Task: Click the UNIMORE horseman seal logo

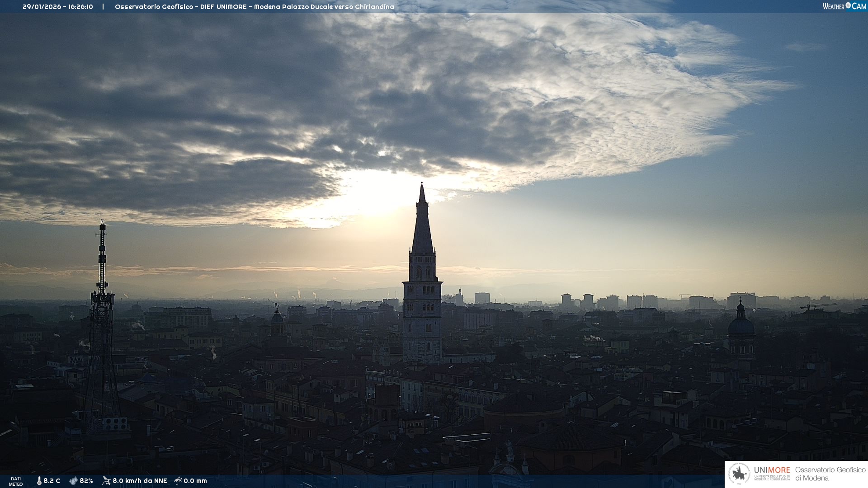Action: [739, 474]
